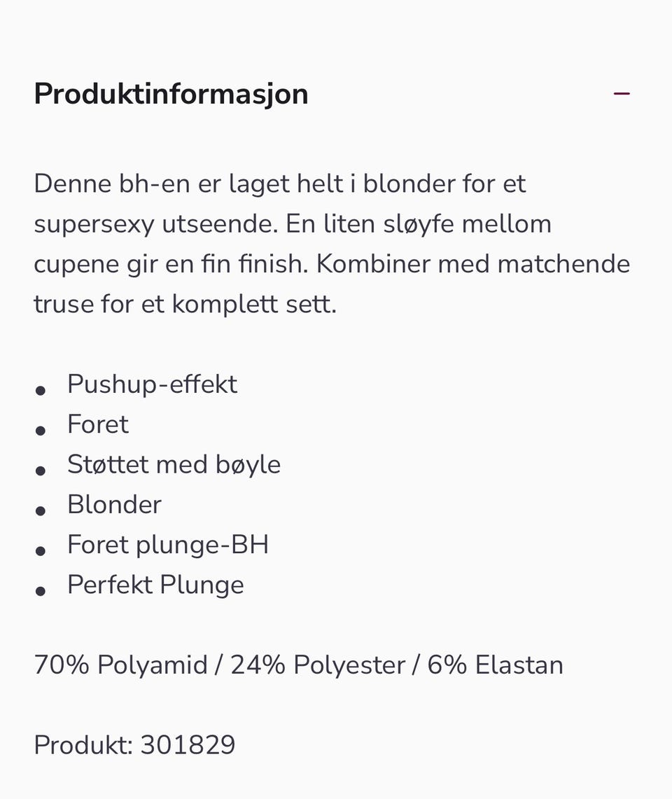Select the Blonder list entry
This screenshot has height=799, width=672.
pos(114,503)
